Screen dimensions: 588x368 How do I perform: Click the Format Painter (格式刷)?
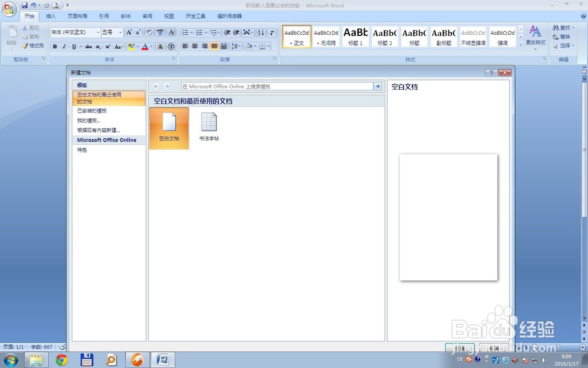click(33, 46)
